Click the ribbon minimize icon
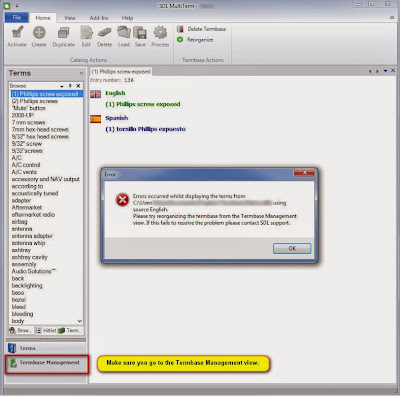Screen dimensions: 400x396 (x=392, y=17)
